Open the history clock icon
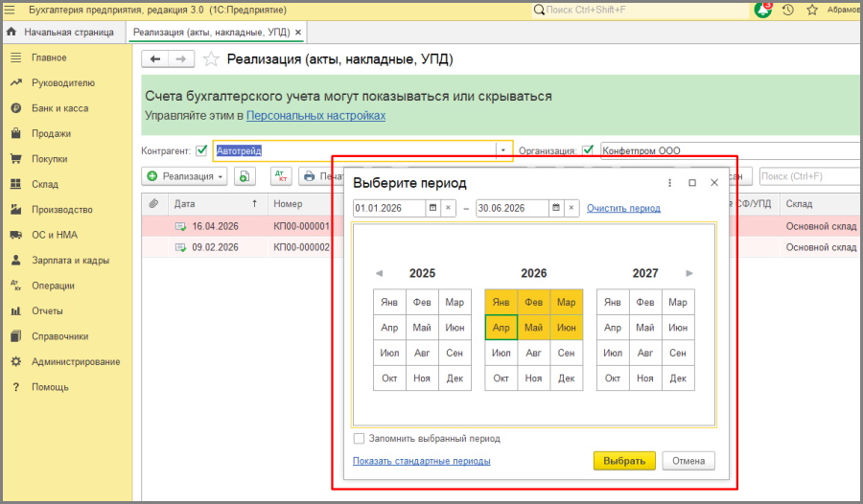The width and height of the screenshot is (863, 504). click(788, 10)
